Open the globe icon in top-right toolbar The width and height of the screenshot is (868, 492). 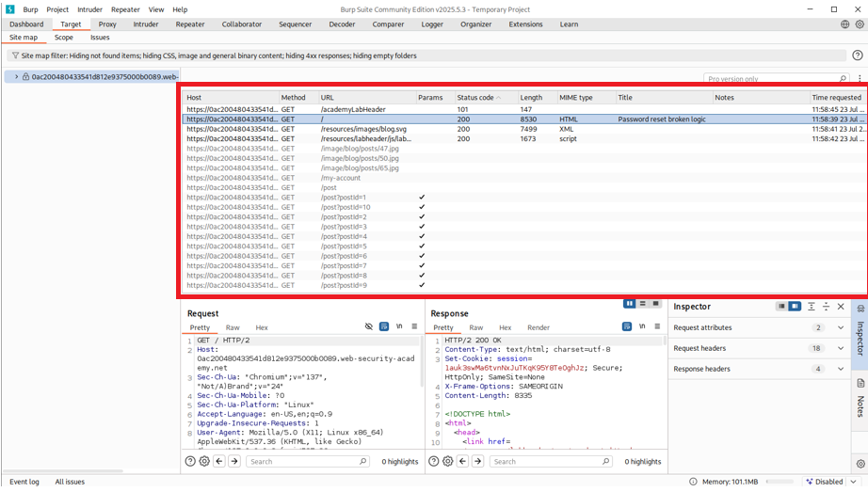(844, 24)
